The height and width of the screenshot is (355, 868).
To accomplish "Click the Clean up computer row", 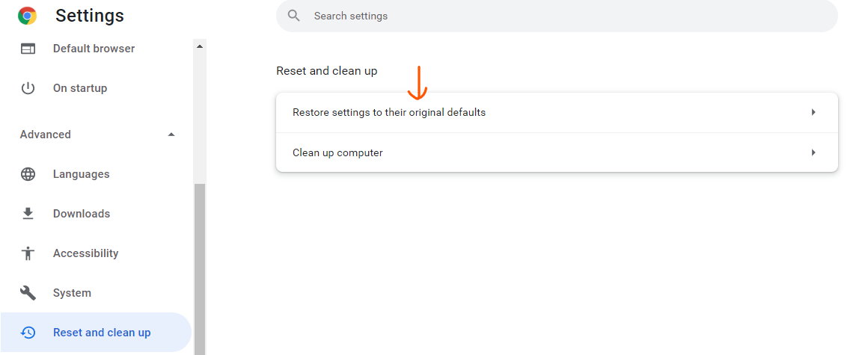I will (557, 152).
